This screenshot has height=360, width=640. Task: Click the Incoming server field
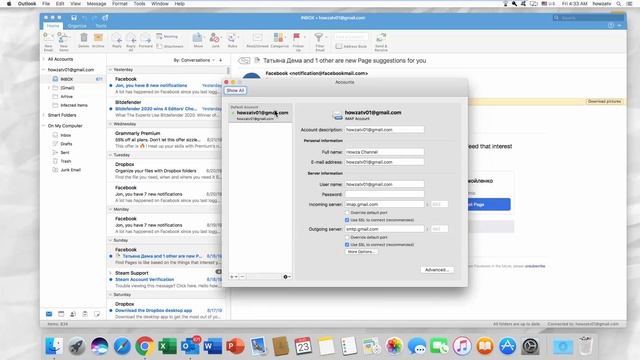(x=384, y=204)
